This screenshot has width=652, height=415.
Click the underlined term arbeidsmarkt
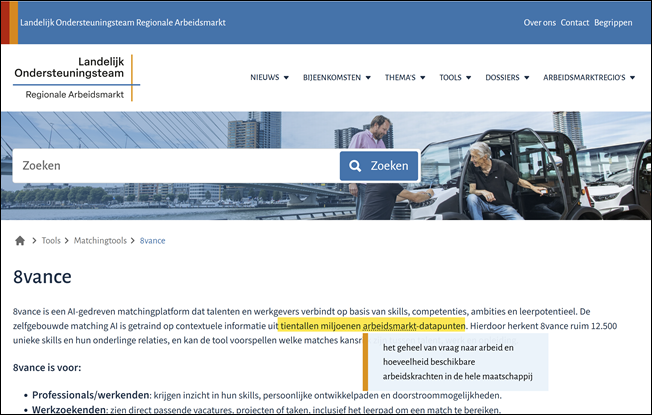point(390,326)
